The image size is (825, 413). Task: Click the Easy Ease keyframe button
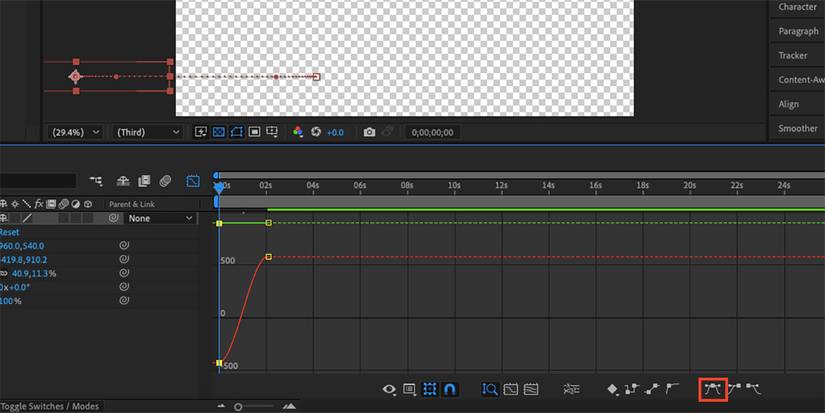click(x=712, y=389)
